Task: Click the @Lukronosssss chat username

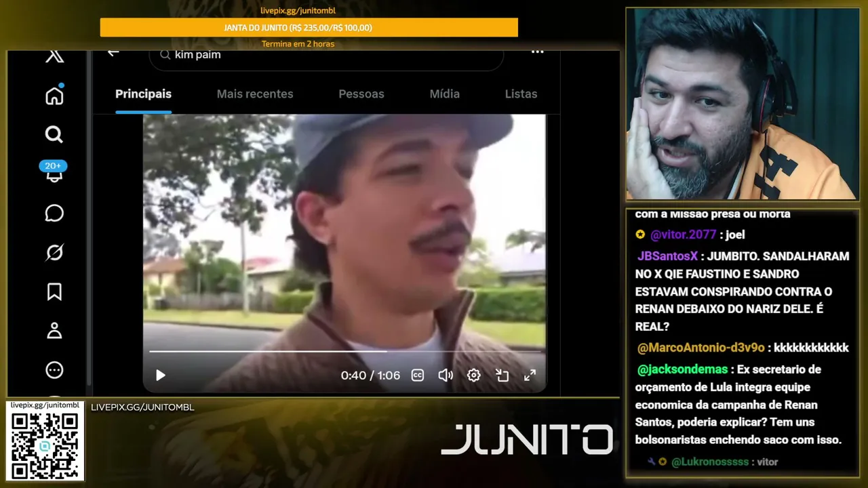Action: pos(710,462)
